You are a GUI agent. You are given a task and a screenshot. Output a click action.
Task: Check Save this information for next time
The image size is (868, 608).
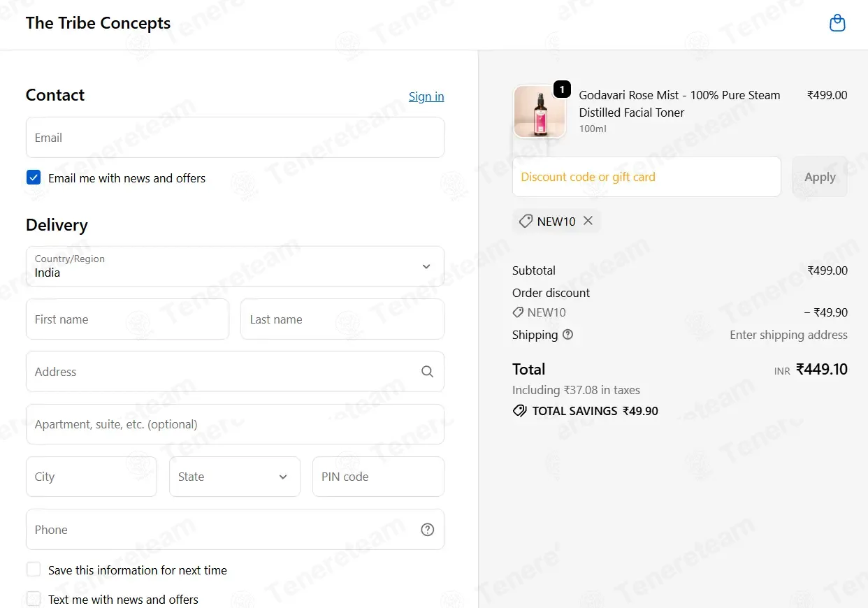click(34, 570)
